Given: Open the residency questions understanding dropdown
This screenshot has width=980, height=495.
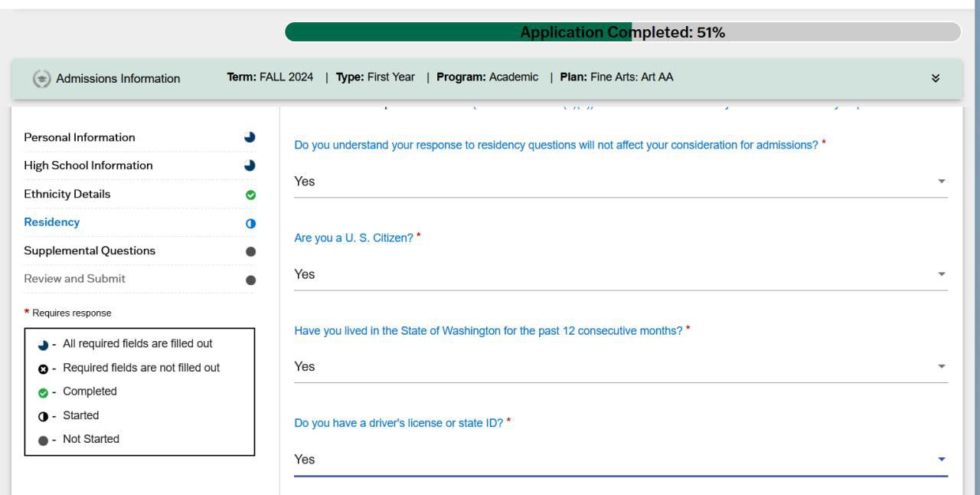Looking at the screenshot, I should point(620,182).
